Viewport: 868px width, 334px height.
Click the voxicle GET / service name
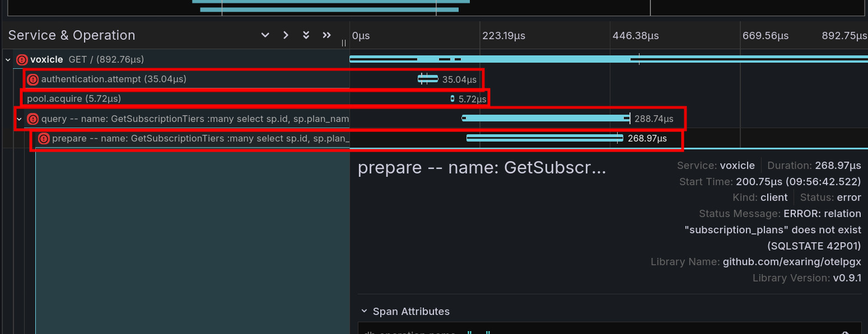click(46, 60)
